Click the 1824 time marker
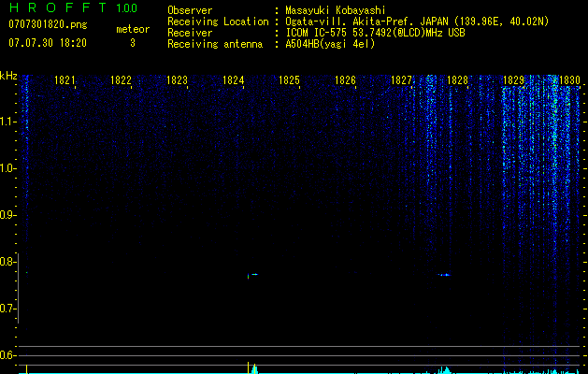This screenshot has width=588, height=374. 234,79
